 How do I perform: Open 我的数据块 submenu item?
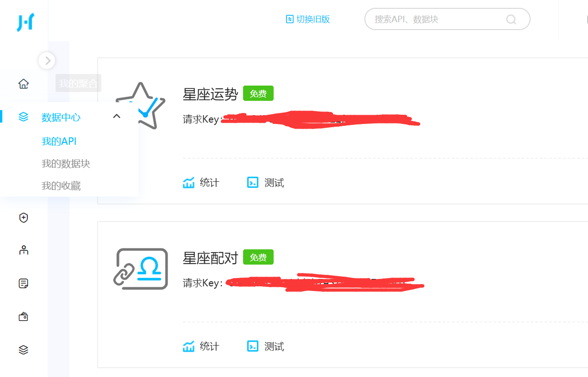pos(66,164)
